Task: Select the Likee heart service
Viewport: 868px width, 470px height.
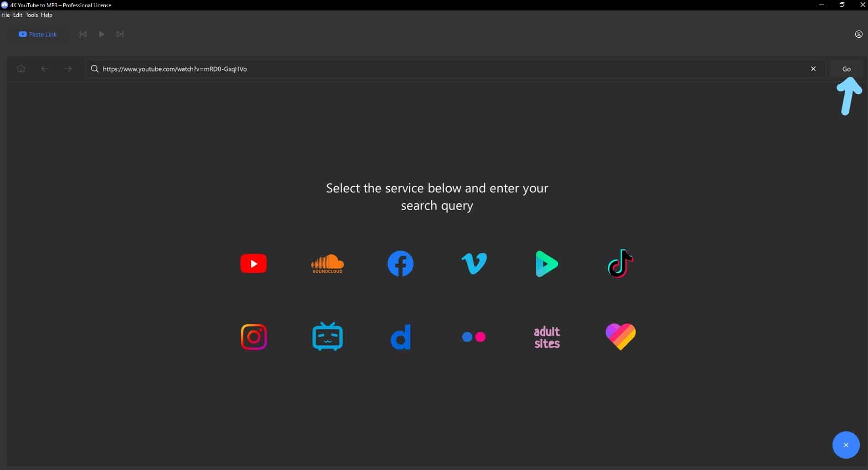Action: click(621, 337)
